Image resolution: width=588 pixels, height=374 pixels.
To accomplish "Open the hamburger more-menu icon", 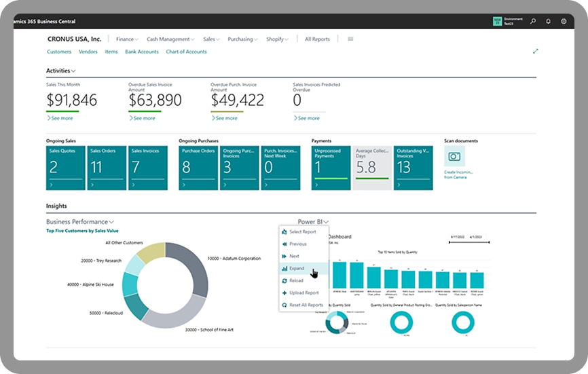I will (350, 39).
